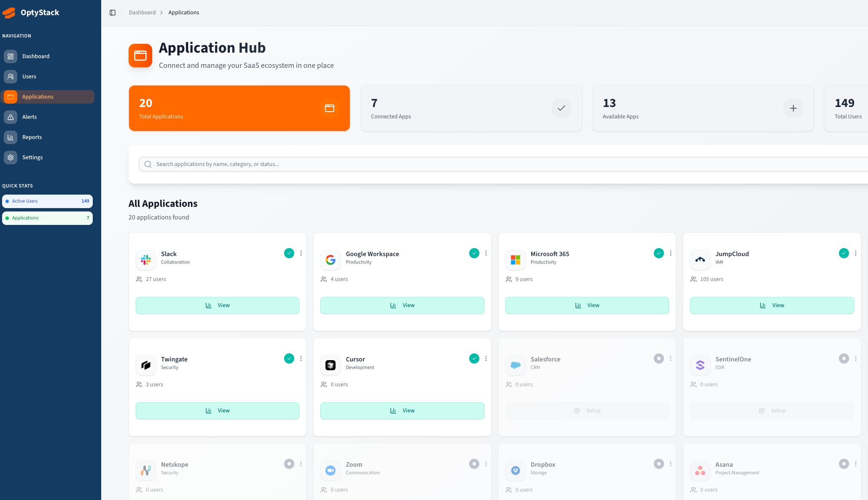Click Slack's green connected status check
Screen dimensions: 868x500
[x=289, y=253]
